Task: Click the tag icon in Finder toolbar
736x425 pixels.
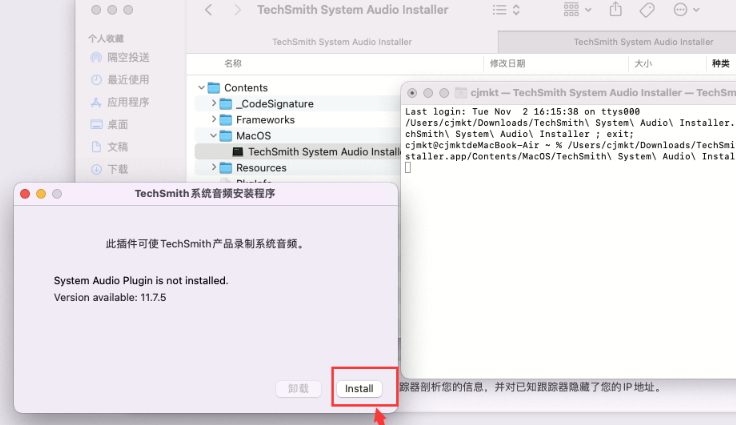Action: pos(646,10)
